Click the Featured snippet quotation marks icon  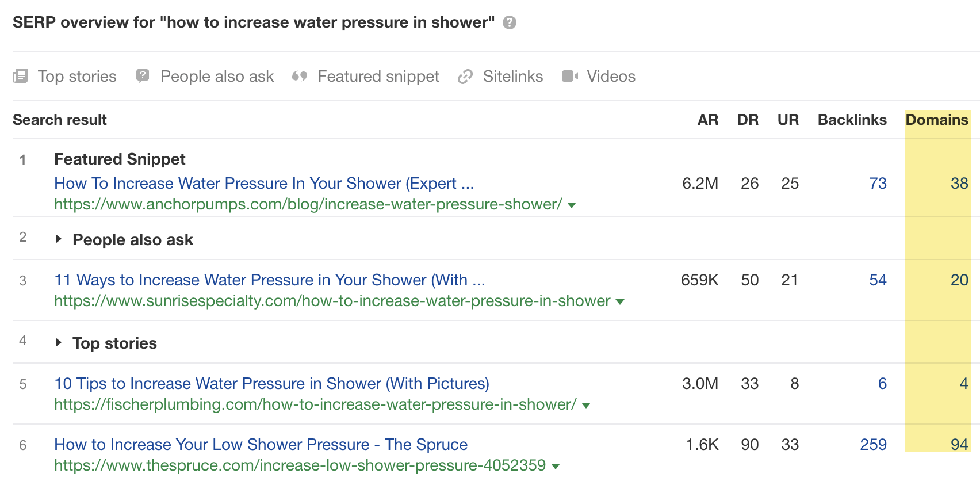(x=301, y=76)
